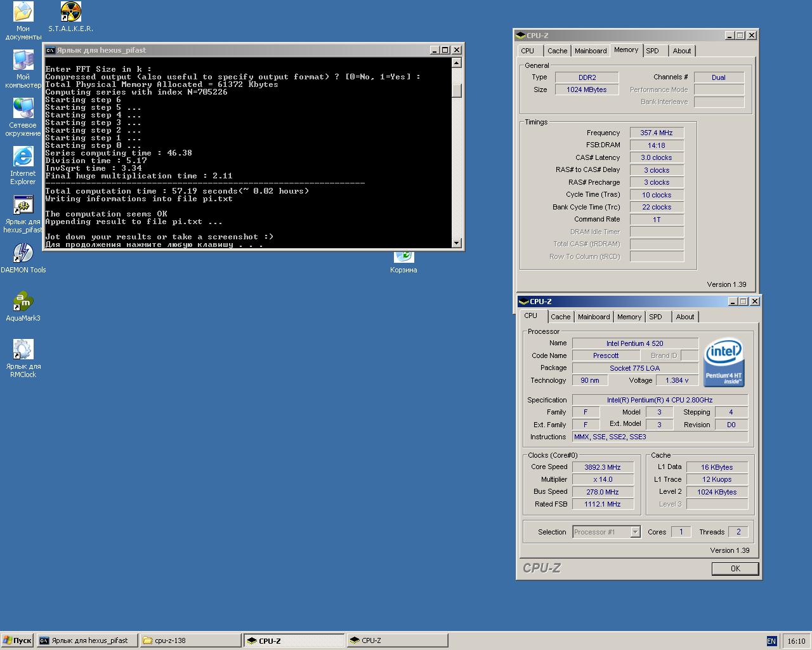Click console scrollbar down arrow

click(x=456, y=243)
